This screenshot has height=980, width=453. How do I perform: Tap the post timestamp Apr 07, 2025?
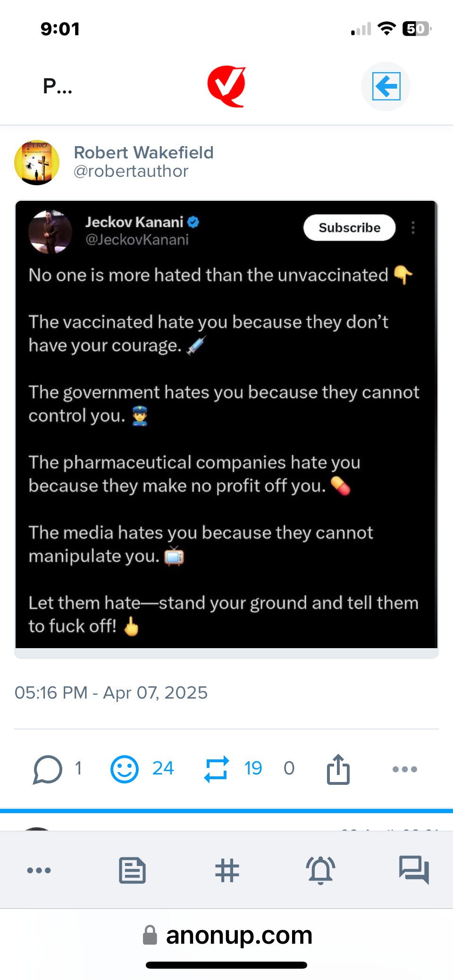click(x=111, y=693)
